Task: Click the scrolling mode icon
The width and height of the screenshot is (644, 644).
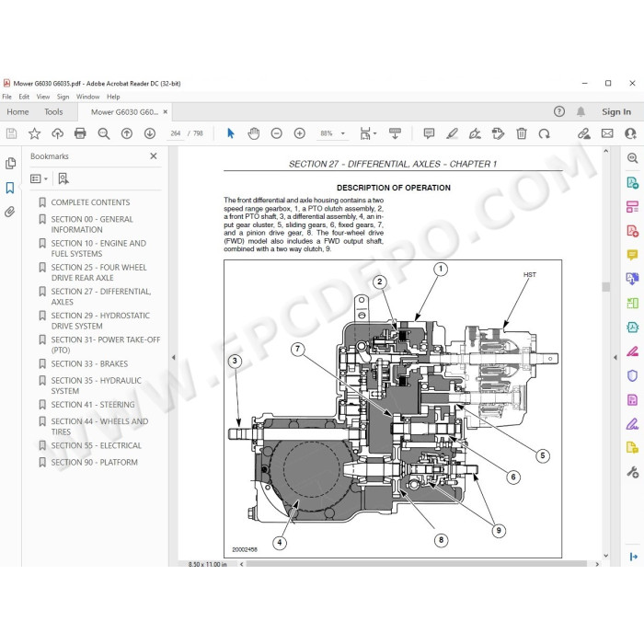Action: coord(395,133)
